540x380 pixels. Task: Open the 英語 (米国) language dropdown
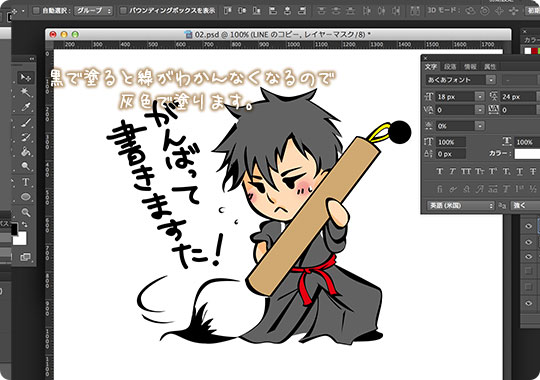pos(461,205)
